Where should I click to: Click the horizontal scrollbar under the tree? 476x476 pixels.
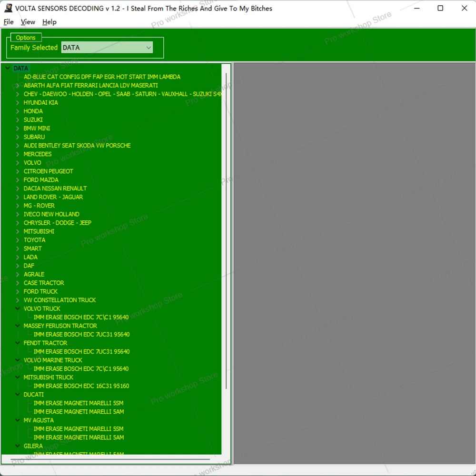[x=110, y=459]
